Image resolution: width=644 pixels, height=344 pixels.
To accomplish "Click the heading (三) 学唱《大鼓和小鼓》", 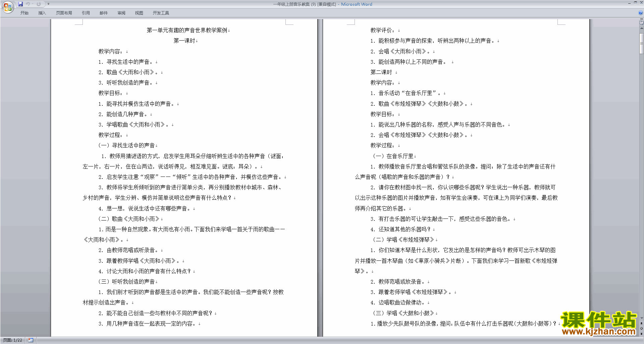I will click(404, 313).
